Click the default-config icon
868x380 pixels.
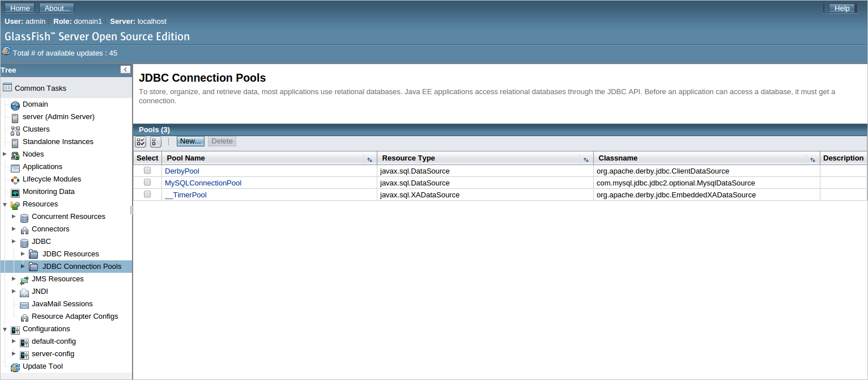(x=24, y=343)
